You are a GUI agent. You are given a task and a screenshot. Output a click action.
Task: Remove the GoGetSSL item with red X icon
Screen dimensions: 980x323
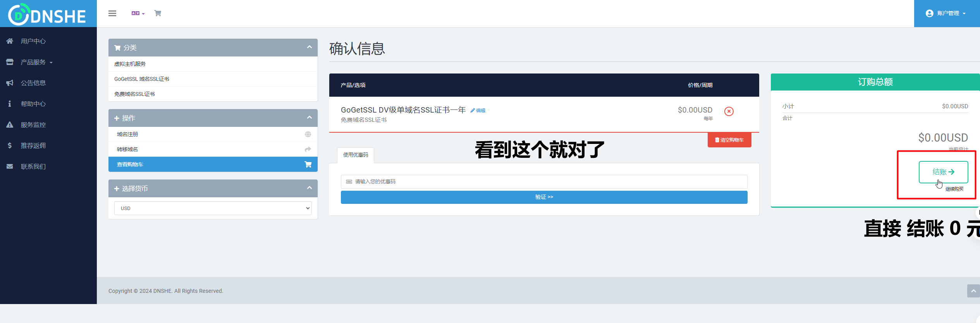[x=729, y=111]
